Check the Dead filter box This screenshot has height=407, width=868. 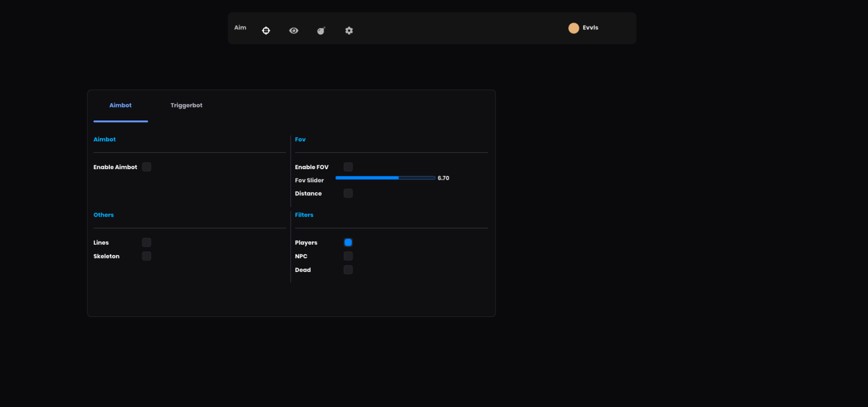(x=348, y=270)
